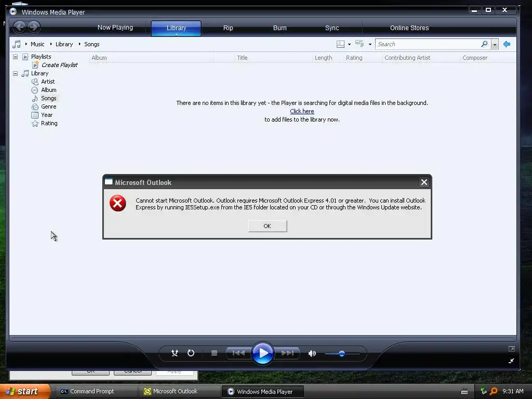Open the Library tab dropdown arrow
532x399 pixels.
point(177,34)
